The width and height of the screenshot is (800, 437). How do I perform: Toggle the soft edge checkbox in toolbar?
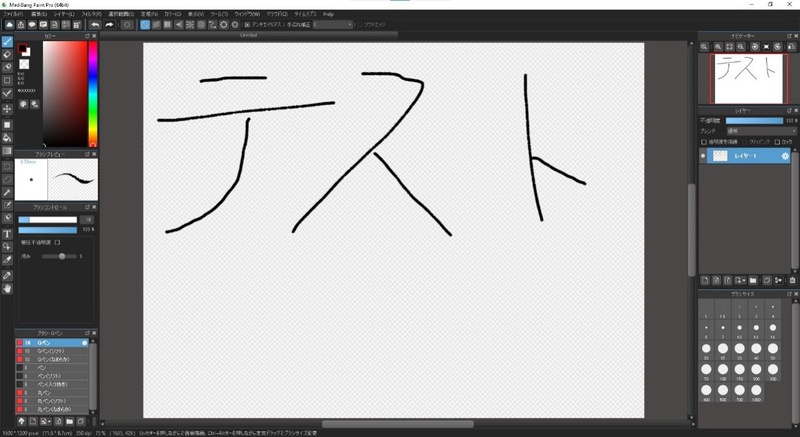coord(360,24)
